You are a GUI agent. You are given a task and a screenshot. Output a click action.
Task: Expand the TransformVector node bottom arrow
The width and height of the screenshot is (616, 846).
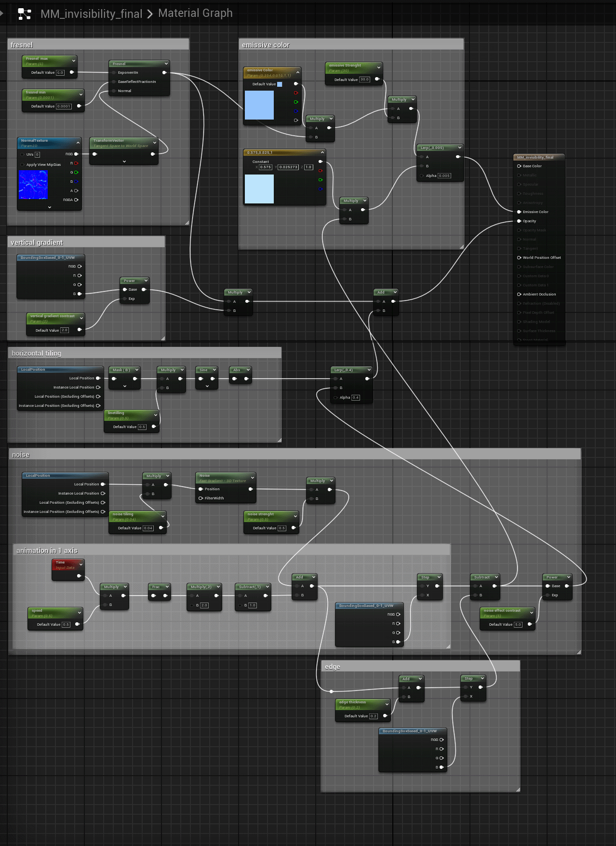pyautogui.click(x=124, y=161)
